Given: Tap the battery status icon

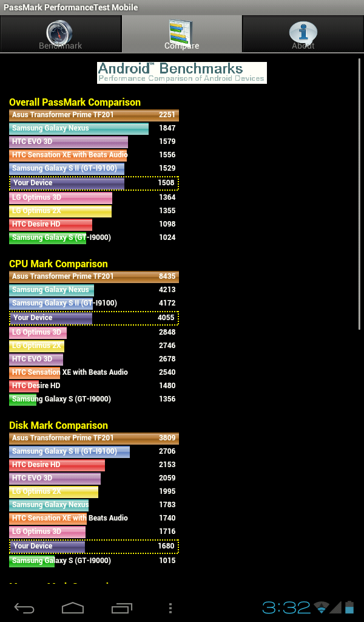Looking at the screenshot, I should click(349, 607).
